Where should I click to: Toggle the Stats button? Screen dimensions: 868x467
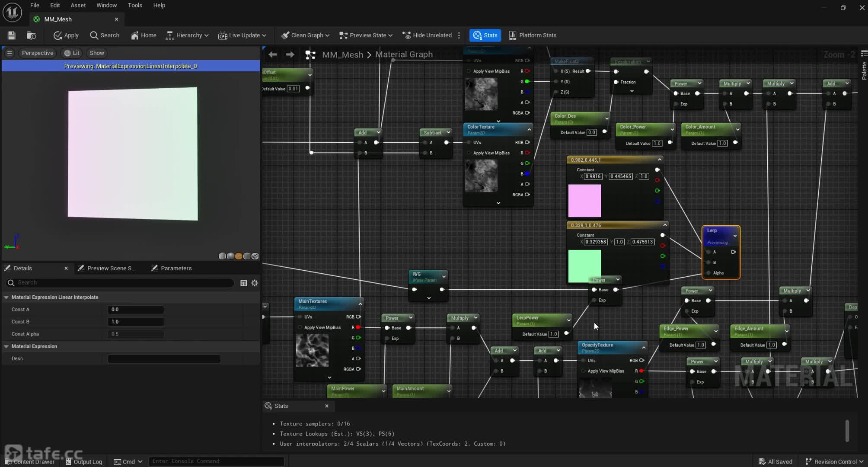[x=485, y=35]
